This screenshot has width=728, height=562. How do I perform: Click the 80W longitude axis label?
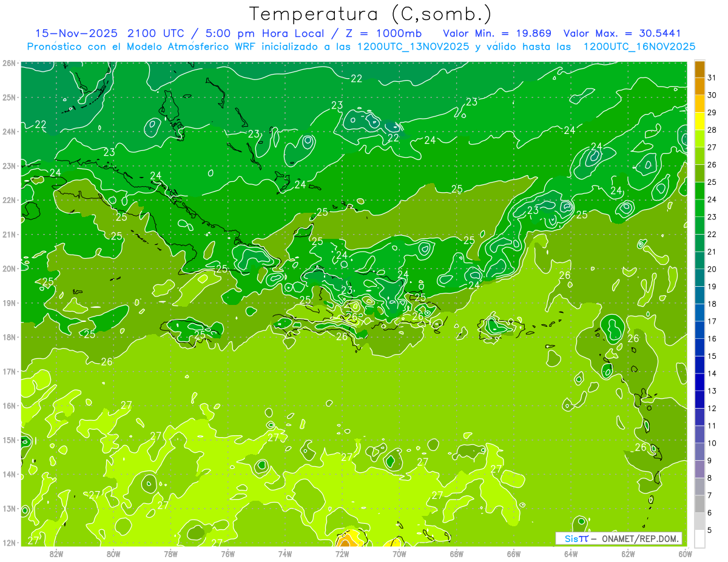point(113,554)
